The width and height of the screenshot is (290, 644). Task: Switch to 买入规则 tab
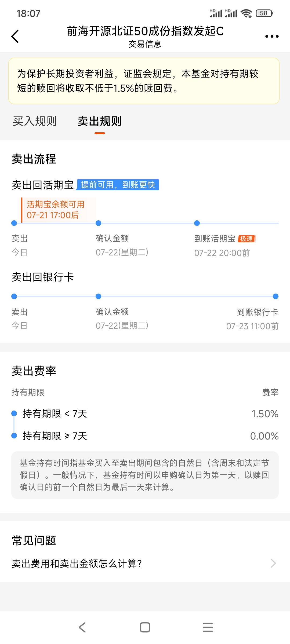pyautogui.click(x=35, y=121)
